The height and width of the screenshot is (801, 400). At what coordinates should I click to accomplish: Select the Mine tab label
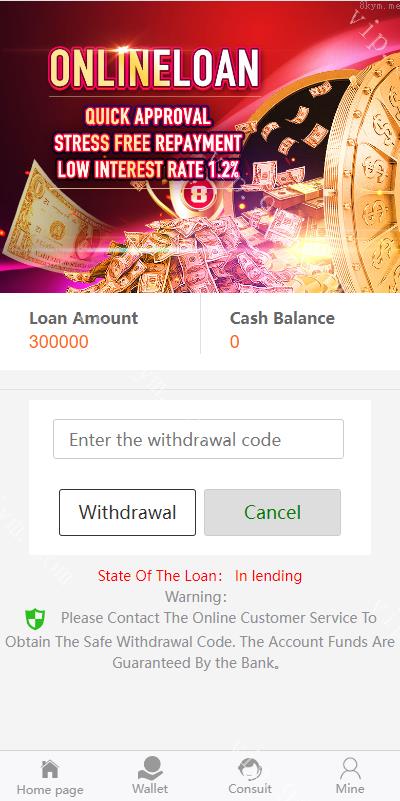350,789
